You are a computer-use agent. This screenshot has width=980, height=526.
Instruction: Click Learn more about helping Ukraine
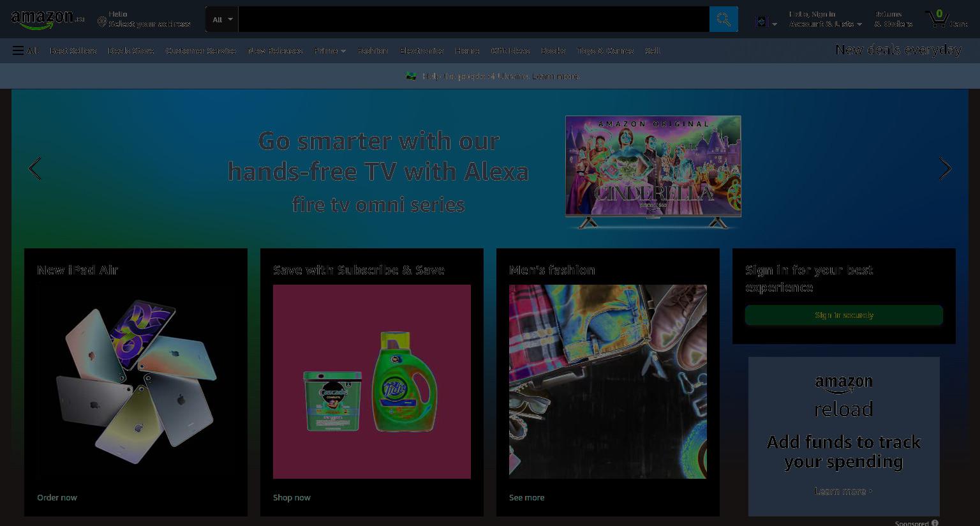click(x=556, y=76)
